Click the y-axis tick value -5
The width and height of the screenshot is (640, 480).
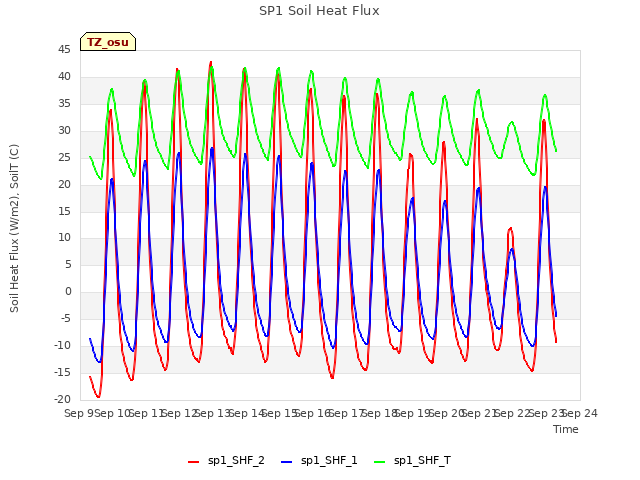point(66,318)
